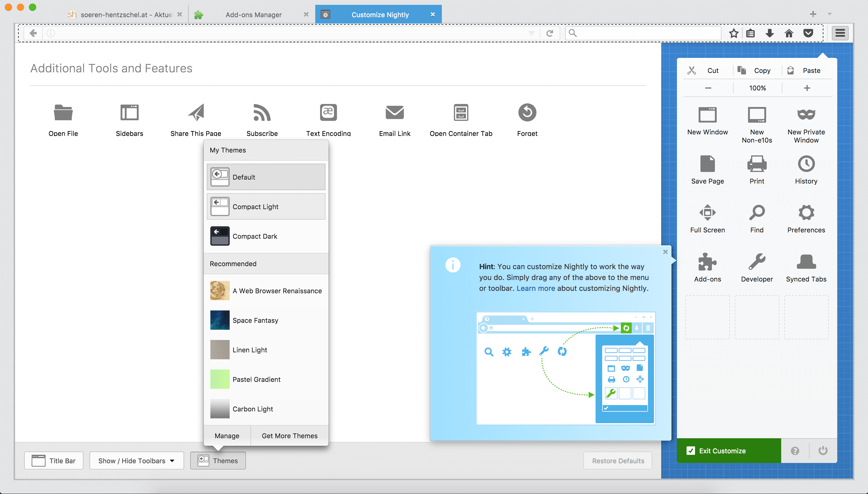This screenshot has height=494, width=868.
Task: Reset zoom via 100% button
Action: (x=757, y=88)
